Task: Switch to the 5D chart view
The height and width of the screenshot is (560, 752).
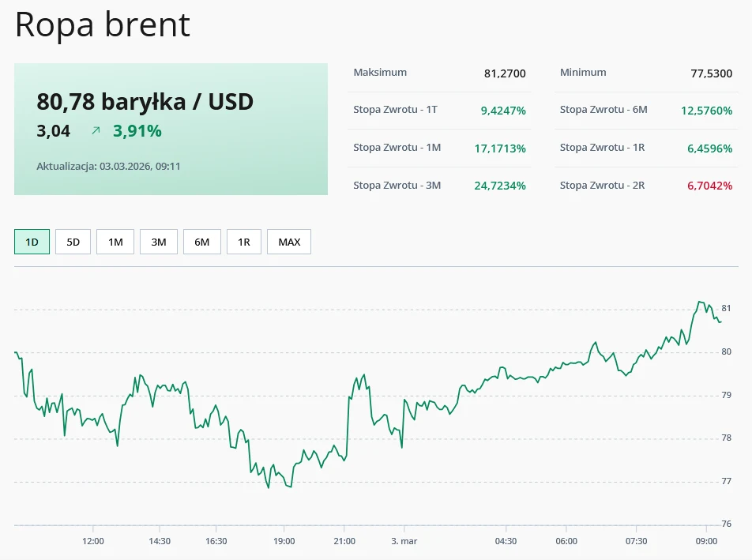Action: [x=73, y=242]
